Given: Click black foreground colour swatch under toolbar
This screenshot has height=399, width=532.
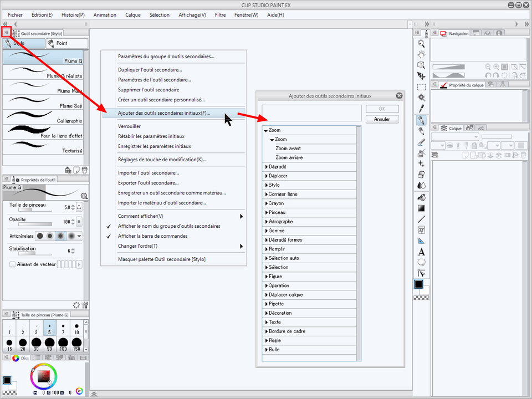Looking at the screenshot, I should click(418, 284).
